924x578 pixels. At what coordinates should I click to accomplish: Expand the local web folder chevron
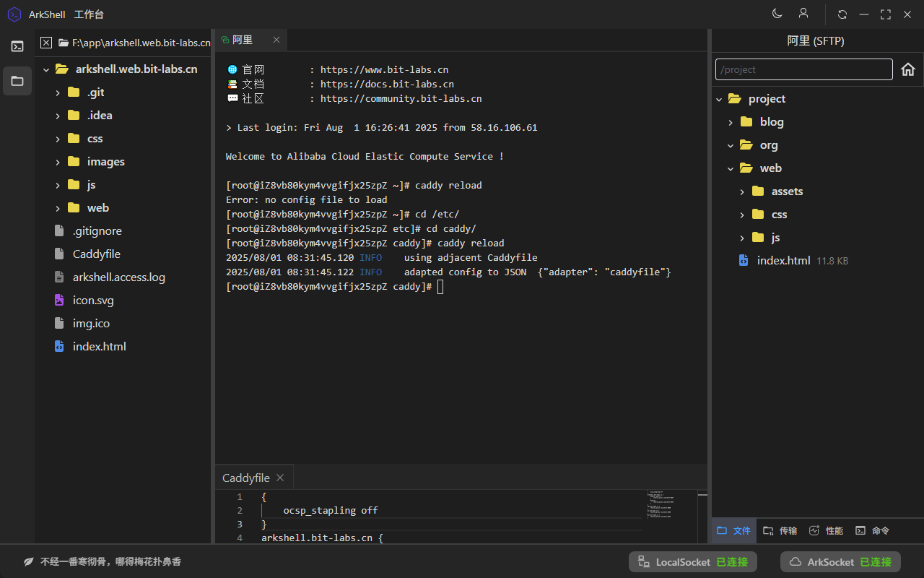click(x=58, y=208)
